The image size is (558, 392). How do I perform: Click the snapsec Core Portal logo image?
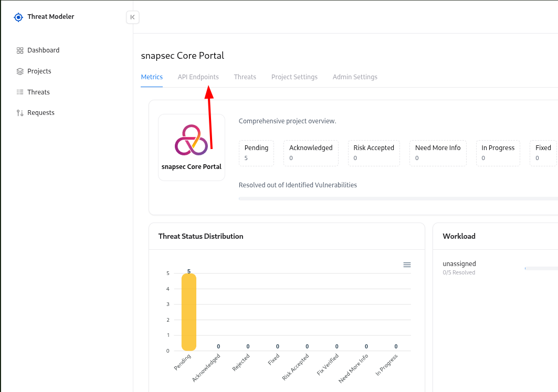coord(191,140)
